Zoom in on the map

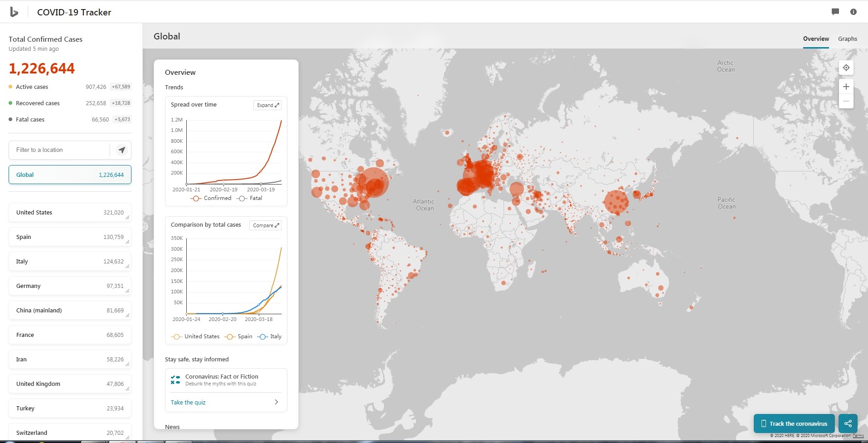[846, 87]
